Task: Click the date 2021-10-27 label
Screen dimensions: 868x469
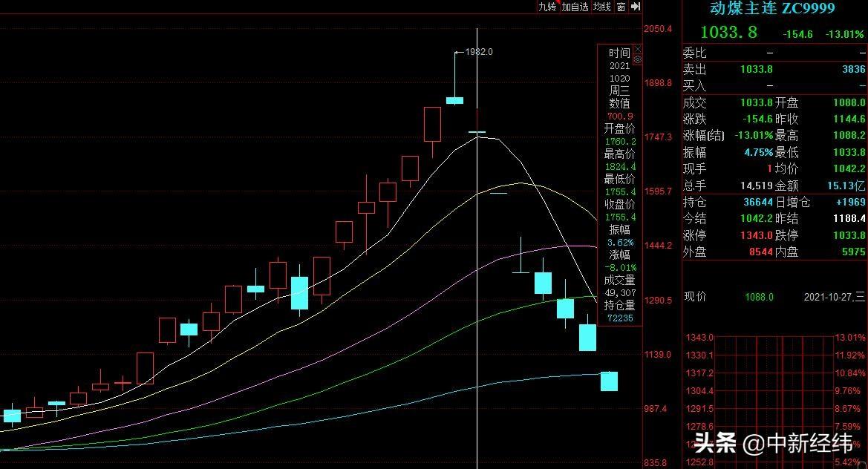Action: 834,297
